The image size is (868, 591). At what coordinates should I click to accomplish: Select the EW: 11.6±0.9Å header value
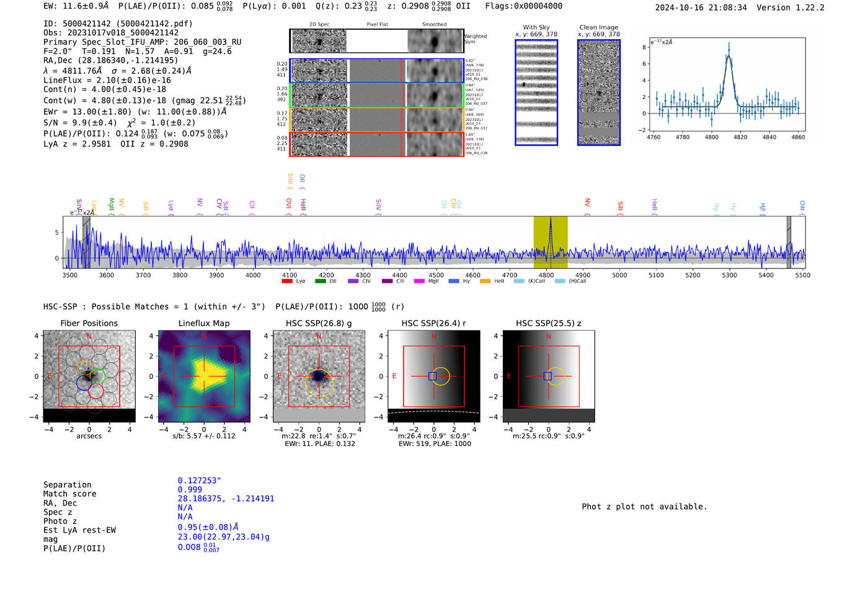(x=76, y=6)
